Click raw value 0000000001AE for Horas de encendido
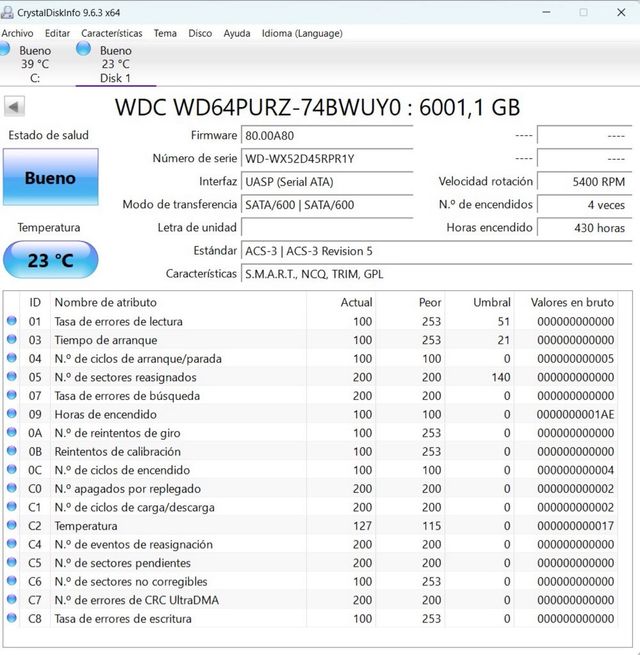Image resolution: width=640 pixels, height=655 pixels. tap(575, 414)
